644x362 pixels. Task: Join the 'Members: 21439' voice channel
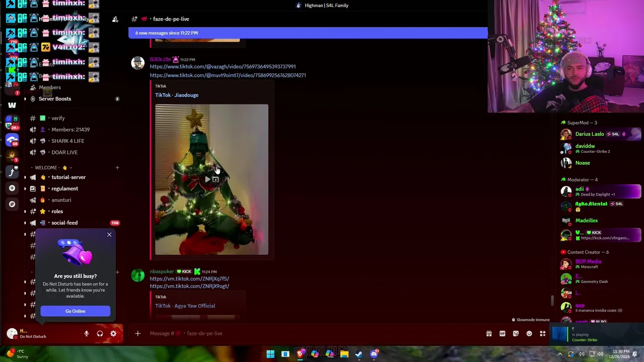click(x=70, y=130)
